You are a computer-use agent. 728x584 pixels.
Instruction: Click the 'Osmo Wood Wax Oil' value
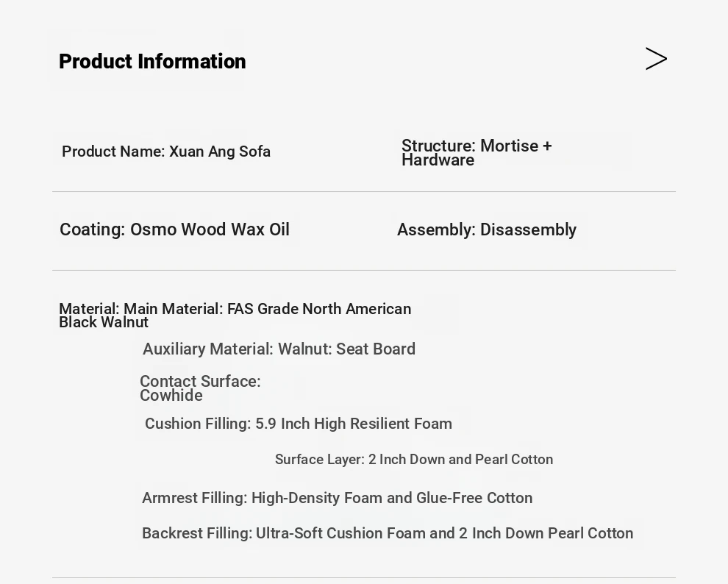(x=210, y=229)
